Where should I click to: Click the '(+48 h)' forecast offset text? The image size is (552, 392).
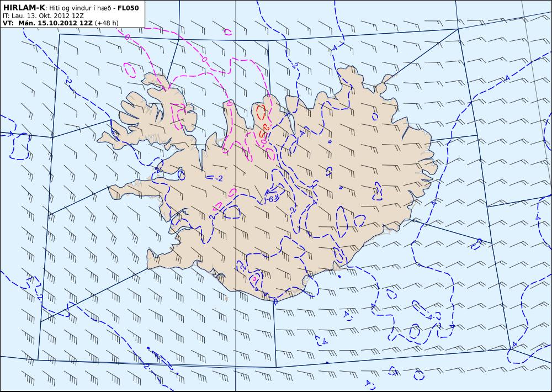(x=107, y=23)
